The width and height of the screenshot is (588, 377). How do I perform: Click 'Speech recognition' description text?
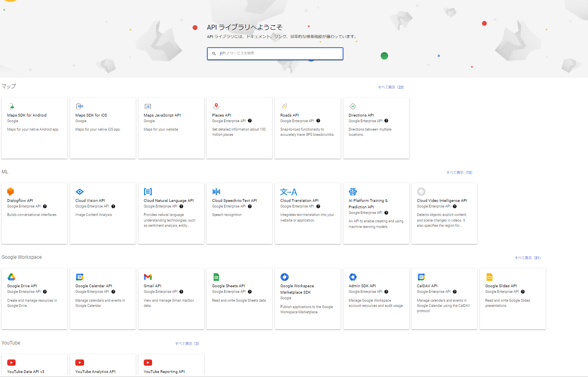227,215
